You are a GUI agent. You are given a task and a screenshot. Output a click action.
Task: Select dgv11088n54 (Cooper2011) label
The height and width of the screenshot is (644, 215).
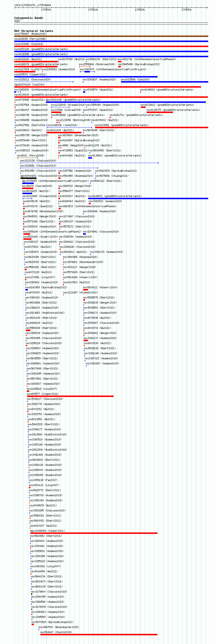coord(47,531)
